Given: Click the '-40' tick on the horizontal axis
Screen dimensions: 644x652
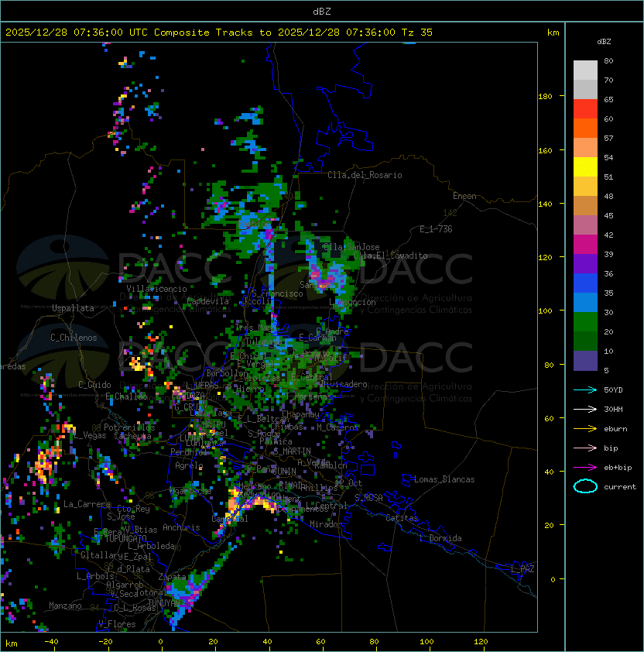Looking at the screenshot, I should click(x=51, y=642).
